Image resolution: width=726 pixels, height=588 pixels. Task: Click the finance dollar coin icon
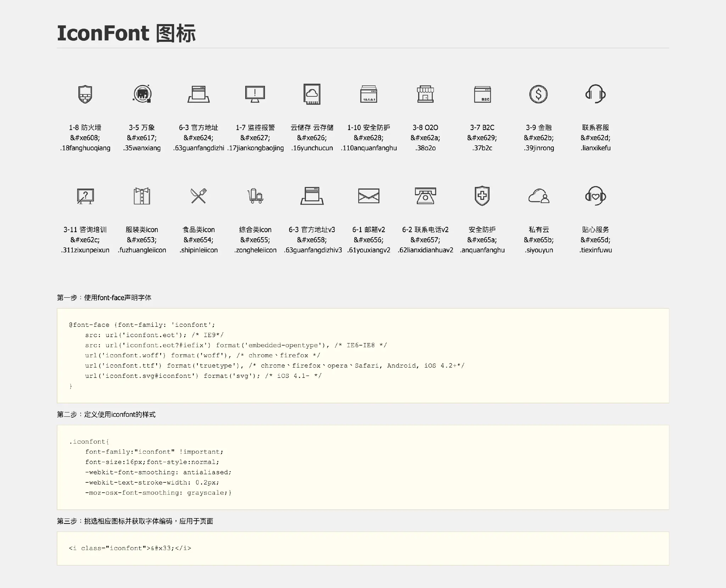[538, 94]
